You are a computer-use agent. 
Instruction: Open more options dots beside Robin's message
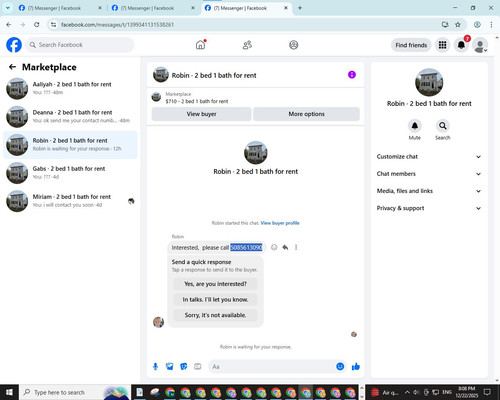pyautogui.click(x=296, y=247)
